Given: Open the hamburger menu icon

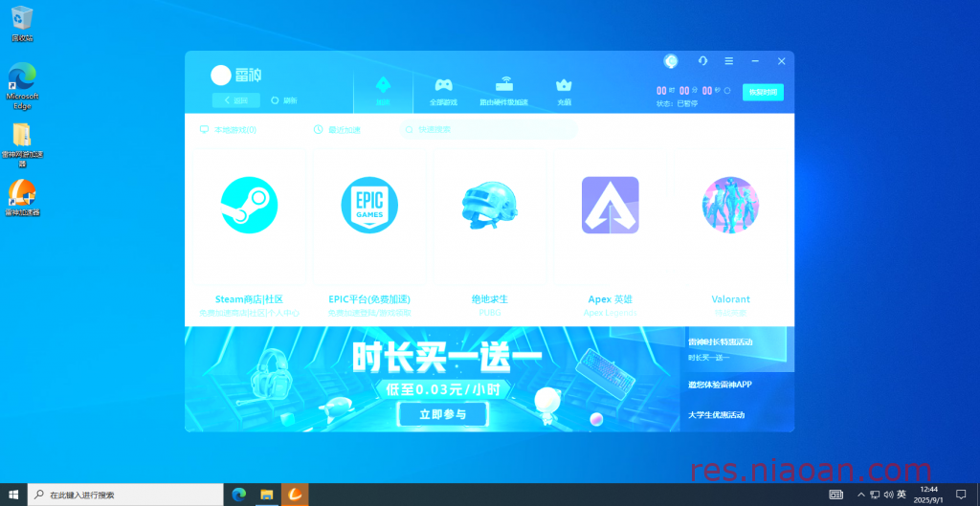Looking at the screenshot, I should pos(728,61).
